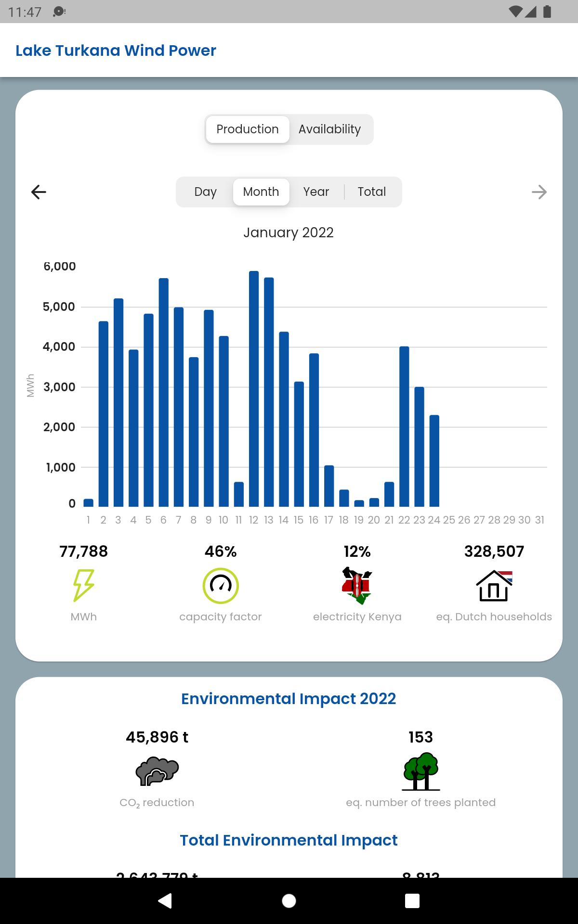Tap the 'eq. number of trees planted' label
578x924 pixels.
(x=421, y=803)
